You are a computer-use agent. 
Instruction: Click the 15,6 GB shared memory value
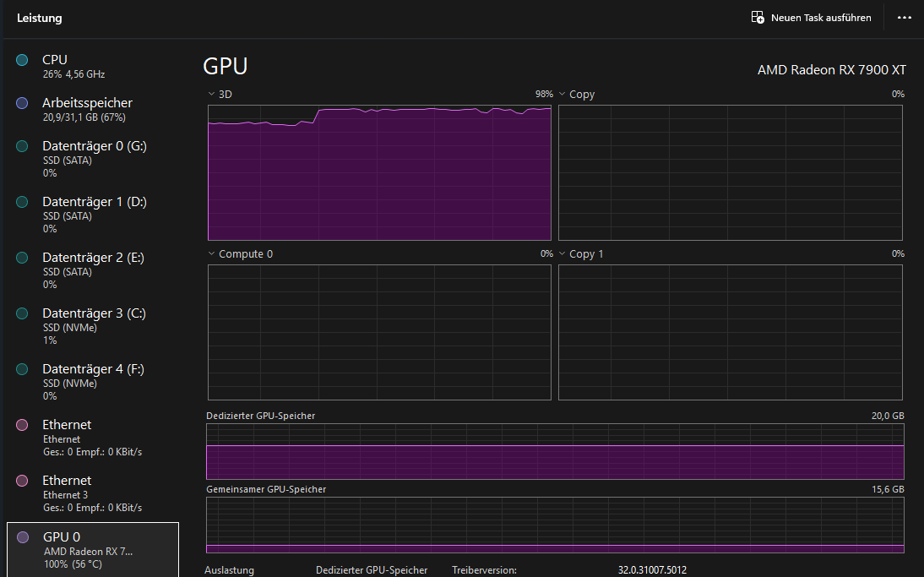point(888,489)
